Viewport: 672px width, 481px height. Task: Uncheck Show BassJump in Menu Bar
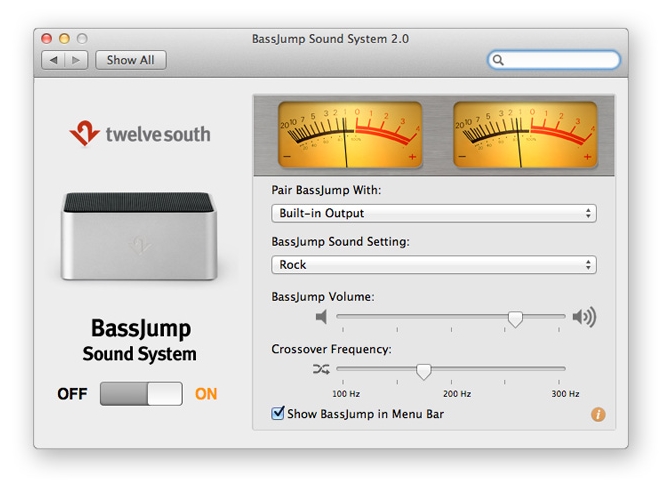[x=278, y=413]
